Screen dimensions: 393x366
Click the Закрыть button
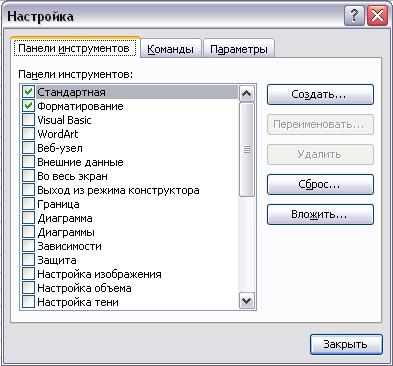tap(346, 344)
